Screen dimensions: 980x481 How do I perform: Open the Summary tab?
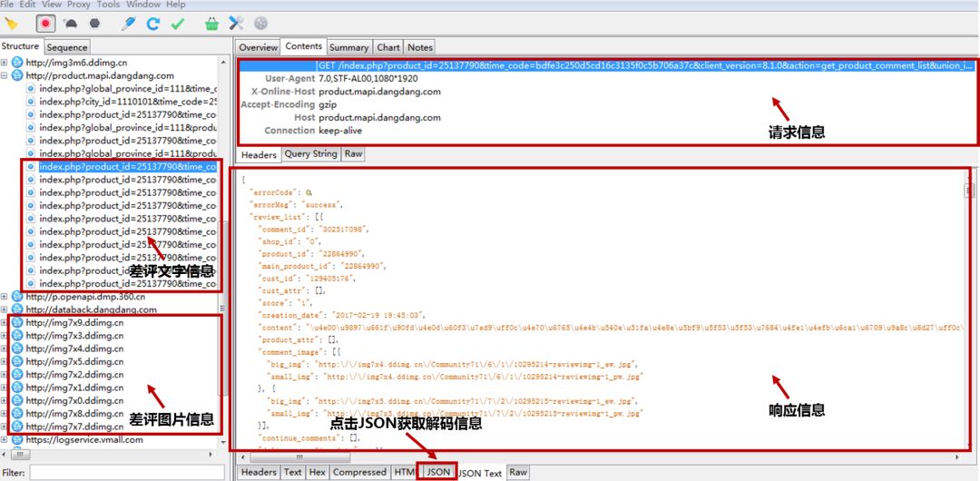[x=348, y=47]
